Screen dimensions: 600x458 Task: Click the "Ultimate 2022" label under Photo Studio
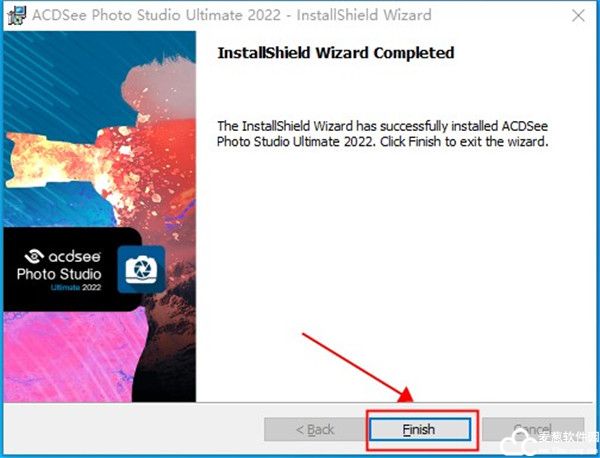pyautogui.click(x=76, y=287)
